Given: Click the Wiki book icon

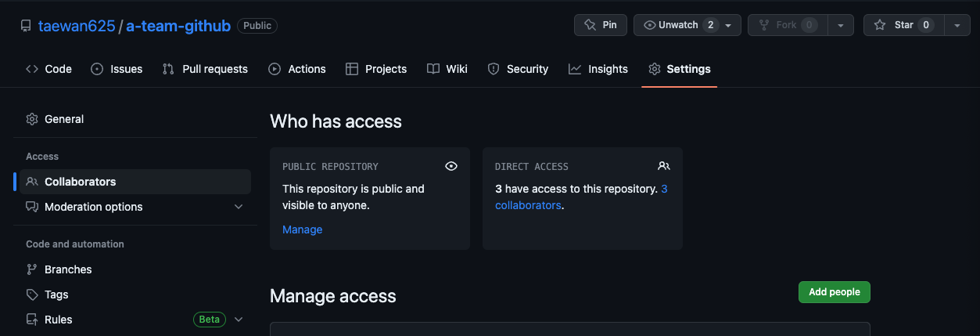Looking at the screenshot, I should click(x=433, y=69).
